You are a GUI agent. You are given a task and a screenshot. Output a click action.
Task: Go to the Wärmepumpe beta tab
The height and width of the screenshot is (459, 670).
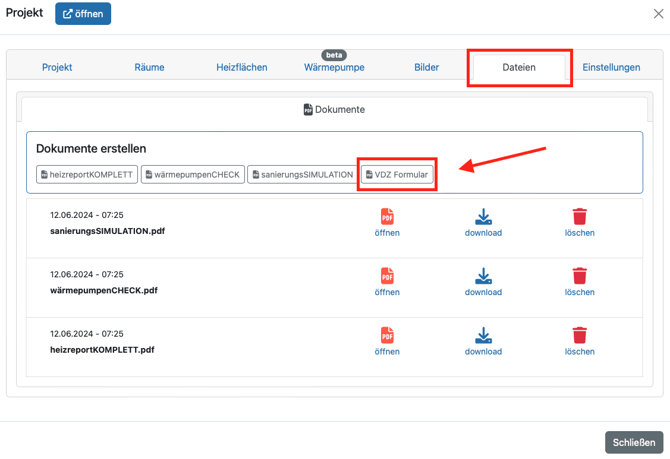click(334, 68)
